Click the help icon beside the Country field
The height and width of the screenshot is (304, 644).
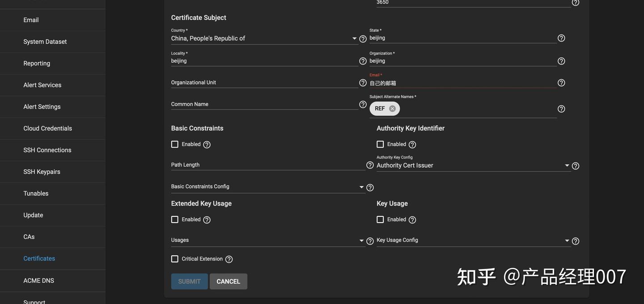click(363, 39)
